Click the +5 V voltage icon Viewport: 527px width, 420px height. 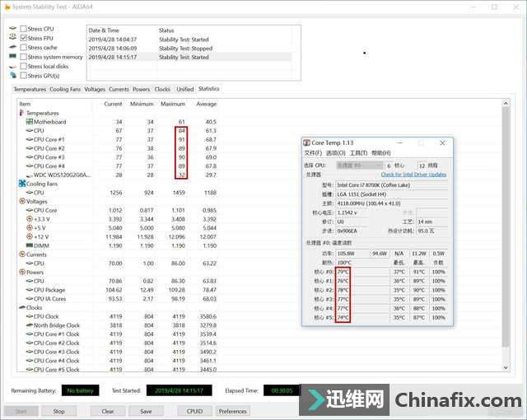[30, 227]
